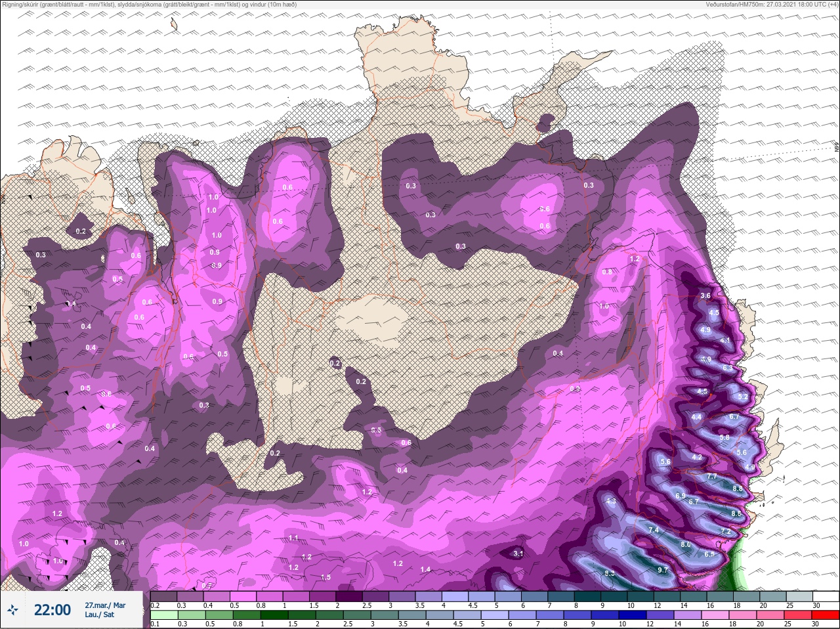
Task: Click the 8.0 precipitation value on the map
Action: (686, 544)
